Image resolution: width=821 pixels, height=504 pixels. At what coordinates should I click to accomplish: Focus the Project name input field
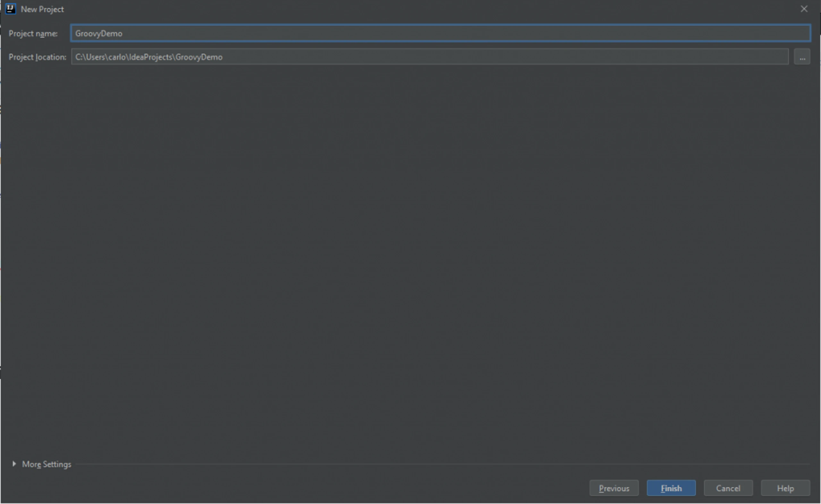[x=441, y=33]
